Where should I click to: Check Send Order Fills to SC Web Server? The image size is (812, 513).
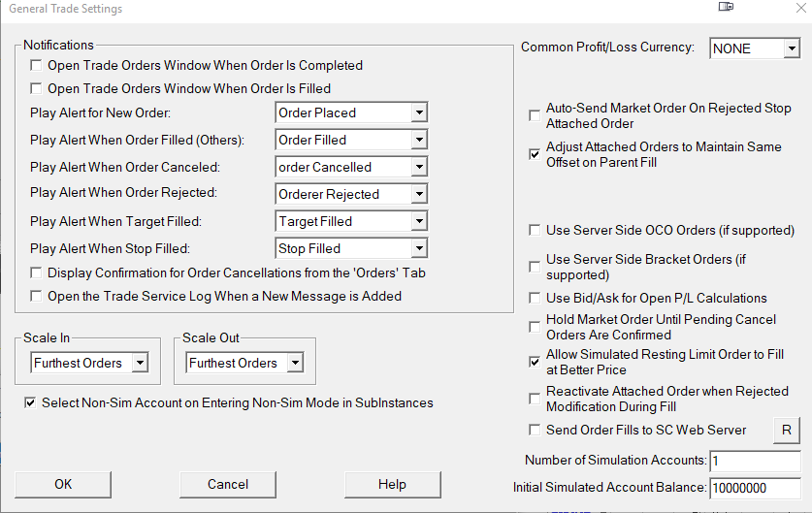[x=535, y=430]
